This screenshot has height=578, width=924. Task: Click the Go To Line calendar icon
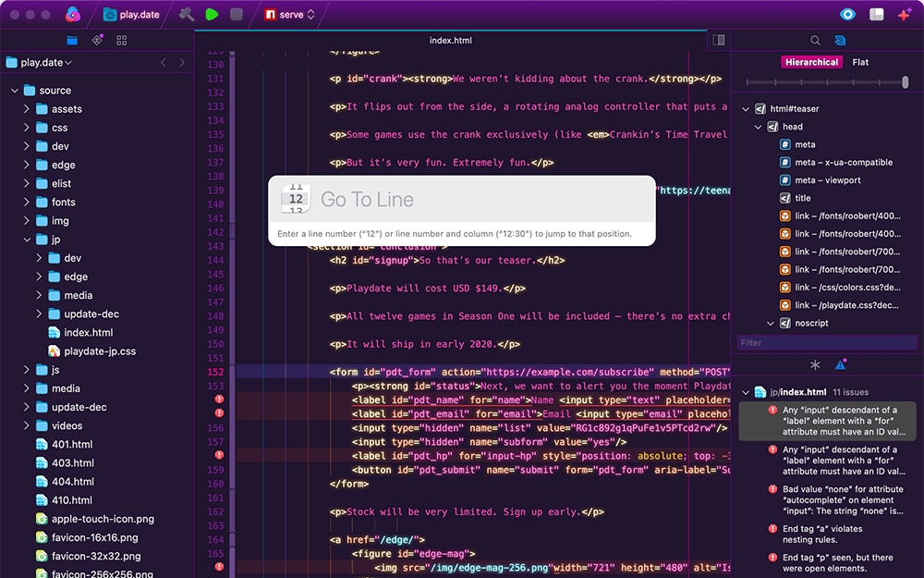coord(296,199)
